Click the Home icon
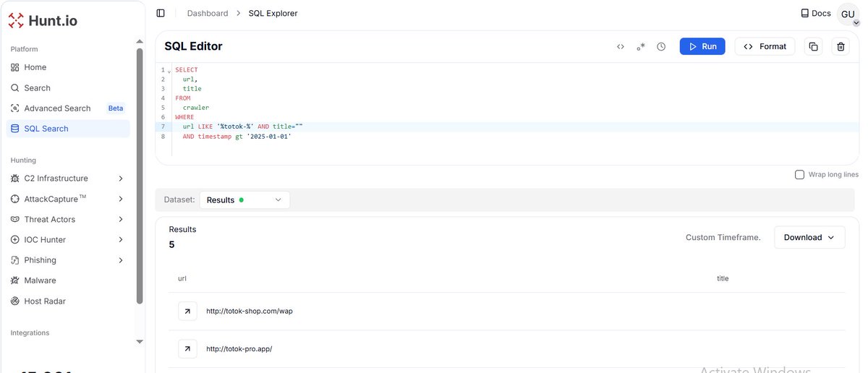 tap(15, 67)
